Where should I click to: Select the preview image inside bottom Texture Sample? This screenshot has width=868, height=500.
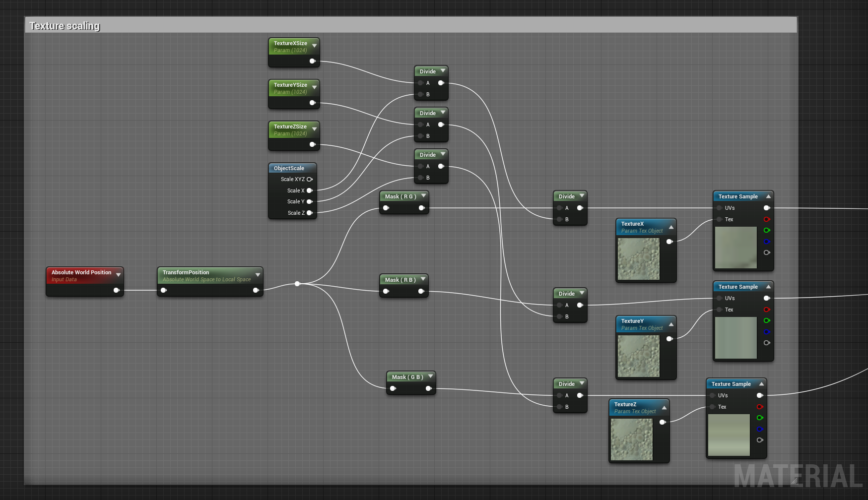click(729, 434)
